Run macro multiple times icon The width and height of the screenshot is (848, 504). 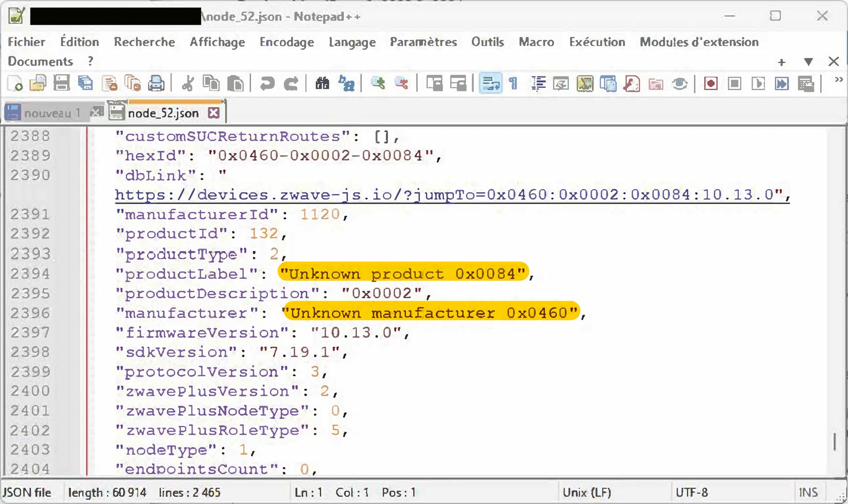[x=781, y=83]
